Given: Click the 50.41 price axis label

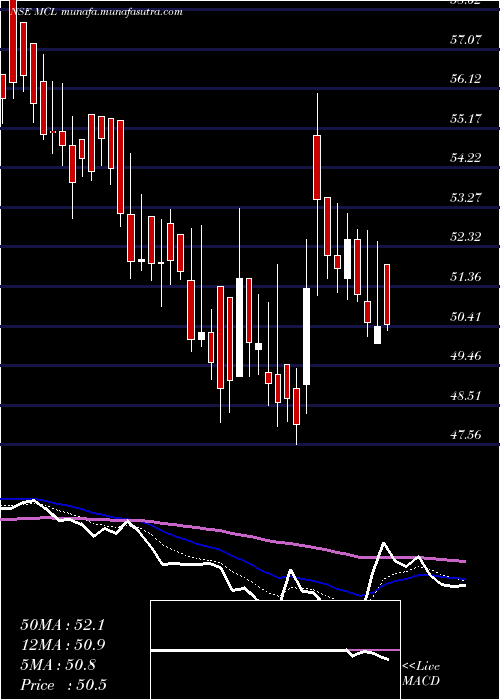Looking at the screenshot, I should click(x=465, y=317).
